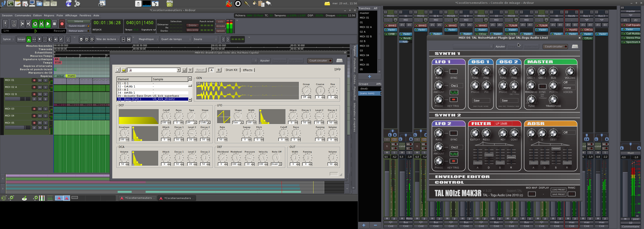Expand the drumkv1 preset name combo box
644x229 pixels.
point(178,70)
